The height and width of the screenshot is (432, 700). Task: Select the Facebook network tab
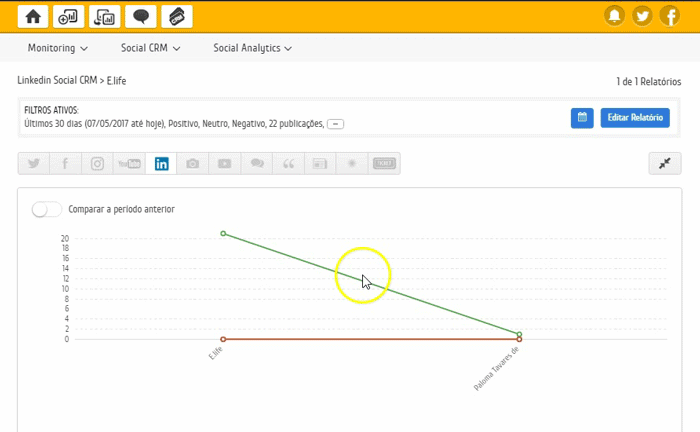click(x=65, y=164)
